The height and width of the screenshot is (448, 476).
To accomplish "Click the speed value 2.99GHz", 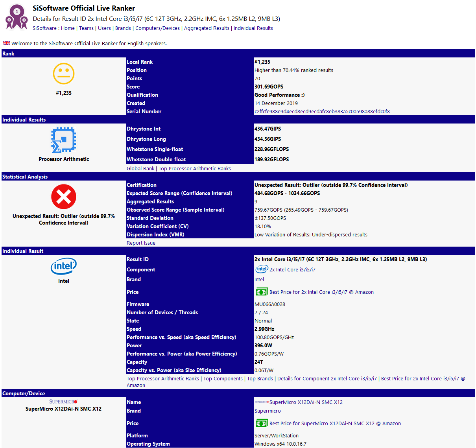I will [264, 329].
